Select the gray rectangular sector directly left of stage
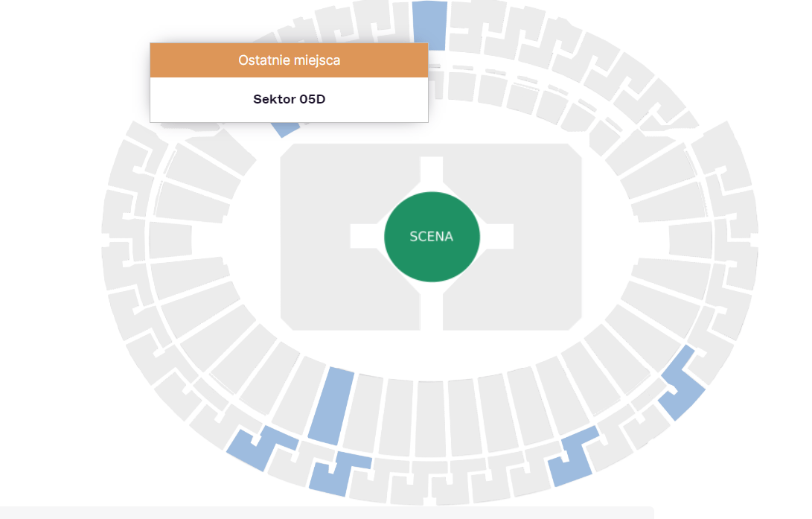 (170, 240)
